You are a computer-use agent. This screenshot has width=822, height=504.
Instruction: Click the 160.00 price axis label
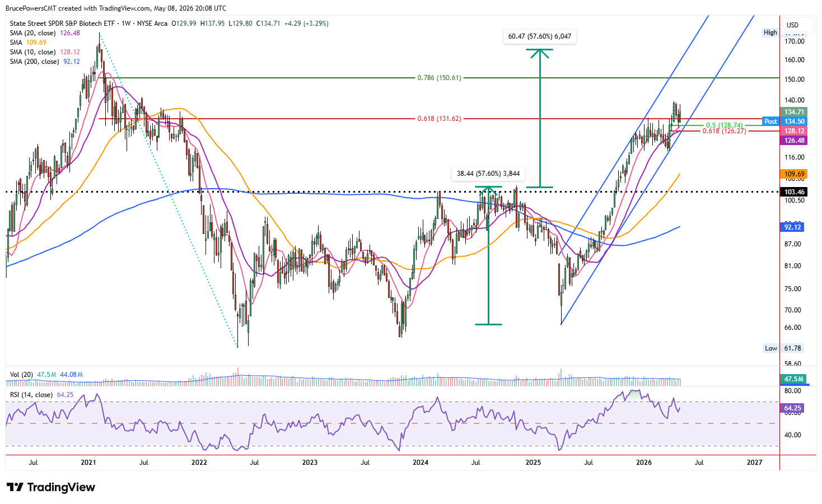[x=795, y=60]
